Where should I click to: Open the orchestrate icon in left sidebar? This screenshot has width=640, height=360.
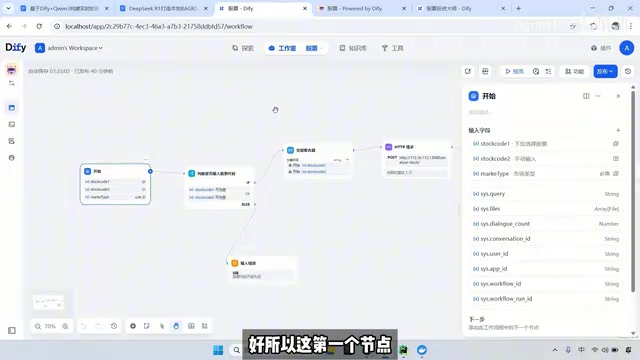(x=11, y=108)
